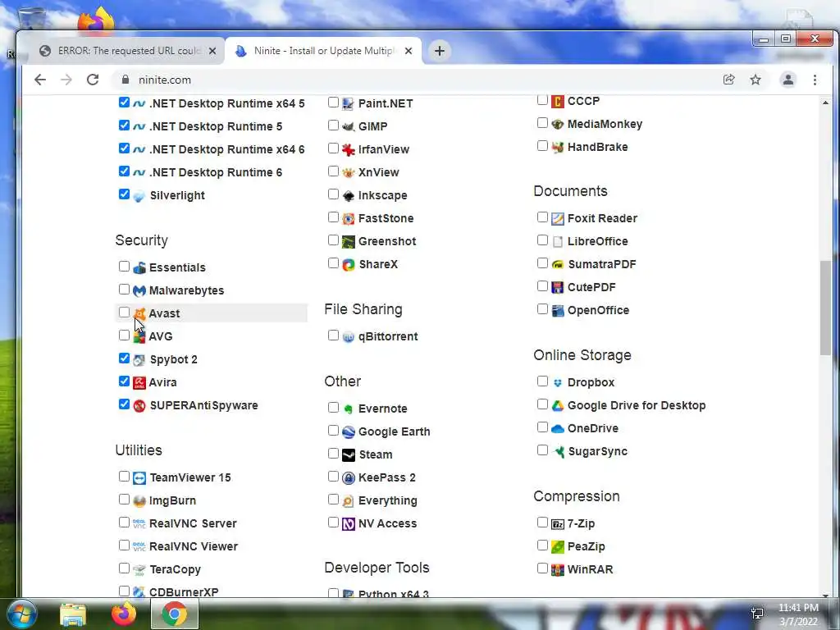Check the Paint.NET checkbox
This screenshot has width=840, height=630.
pos(333,102)
